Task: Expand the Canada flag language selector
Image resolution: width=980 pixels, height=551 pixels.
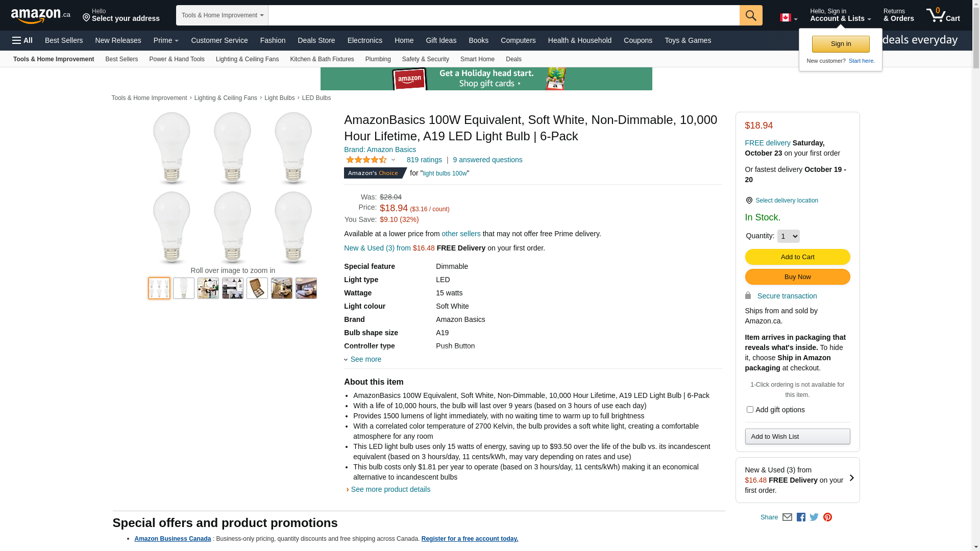Action: (788, 18)
